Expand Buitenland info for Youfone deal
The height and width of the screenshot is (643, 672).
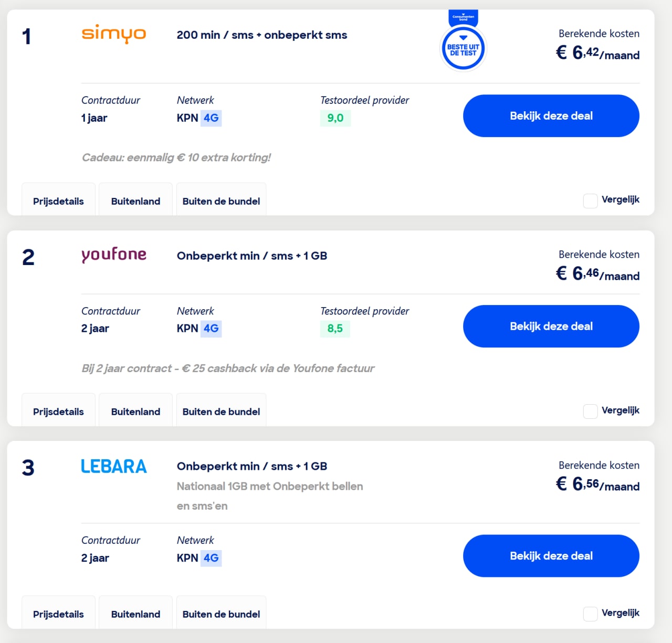[x=135, y=412]
